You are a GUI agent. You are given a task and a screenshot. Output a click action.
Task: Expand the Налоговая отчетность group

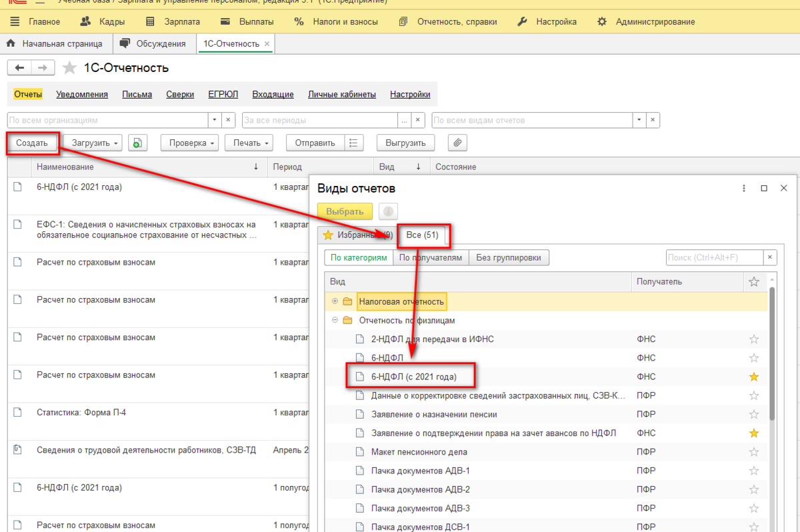(335, 302)
